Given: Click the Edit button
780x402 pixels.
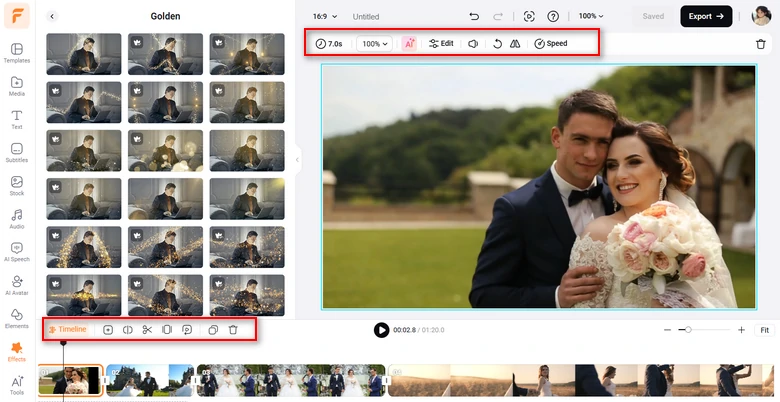Looking at the screenshot, I should click(x=441, y=44).
